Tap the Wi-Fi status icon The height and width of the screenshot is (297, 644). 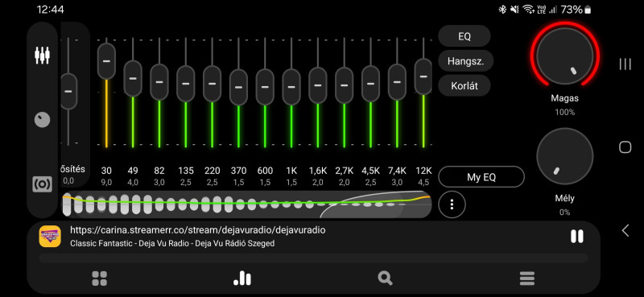click(x=528, y=10)
